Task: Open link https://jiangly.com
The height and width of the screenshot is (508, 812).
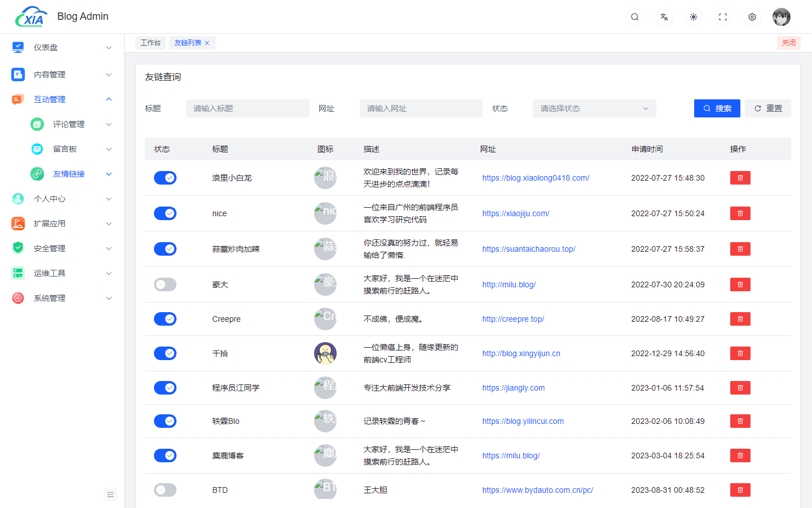Action: coord(514,388)
